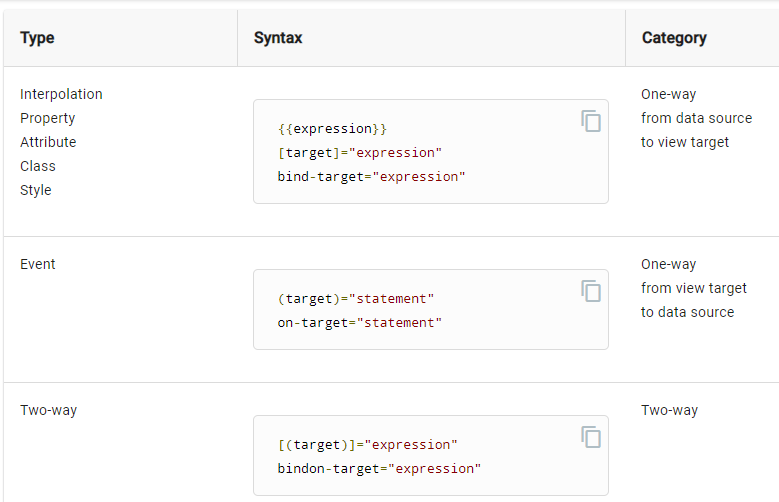Click 'from view target' category text
The width and height of the screenshot is (779, 502).
tap(694, 288)
